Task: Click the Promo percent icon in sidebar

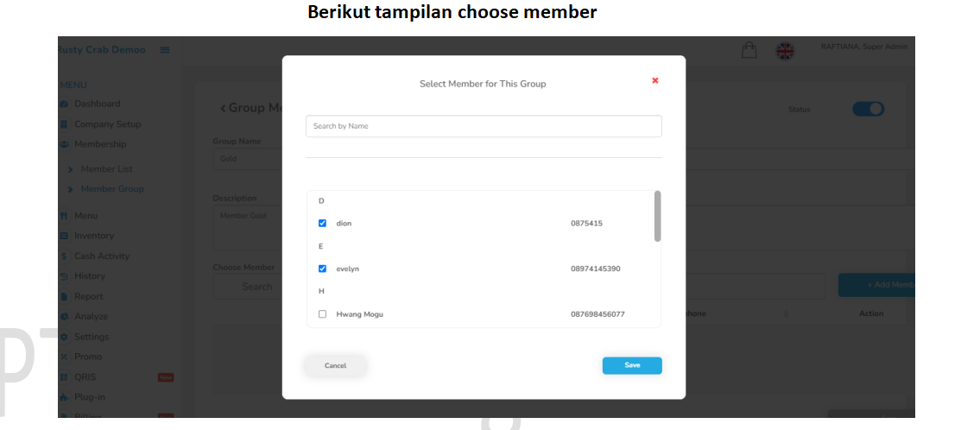Action: (64, 357)
